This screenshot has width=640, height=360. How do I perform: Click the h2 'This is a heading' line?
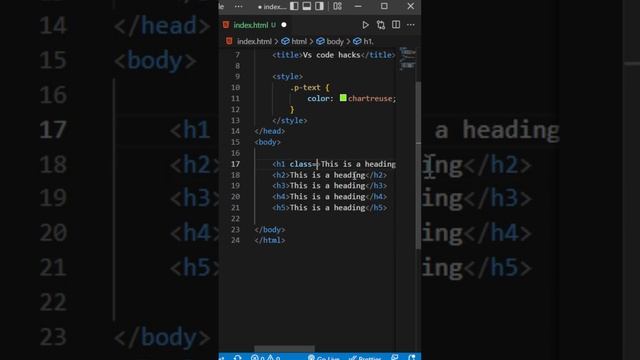tap(330, 175)
